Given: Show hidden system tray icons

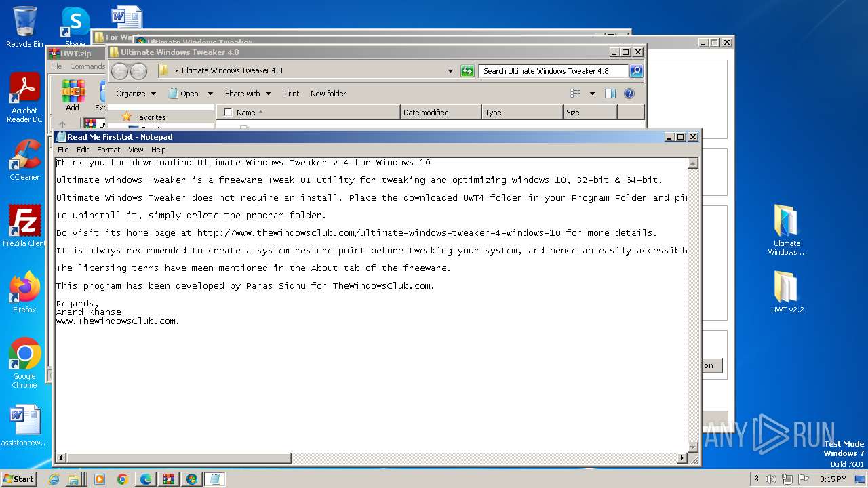Looking at the screenshot, I should [756, 479].
